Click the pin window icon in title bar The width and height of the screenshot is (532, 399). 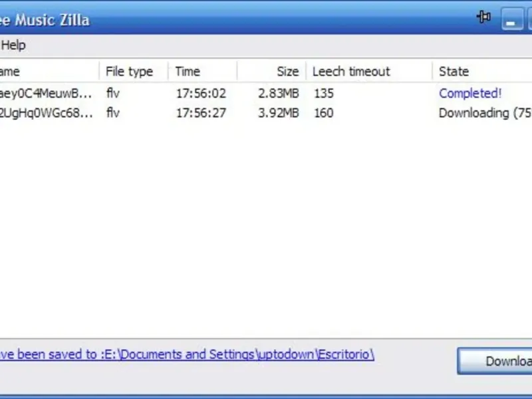click(483, 17)
